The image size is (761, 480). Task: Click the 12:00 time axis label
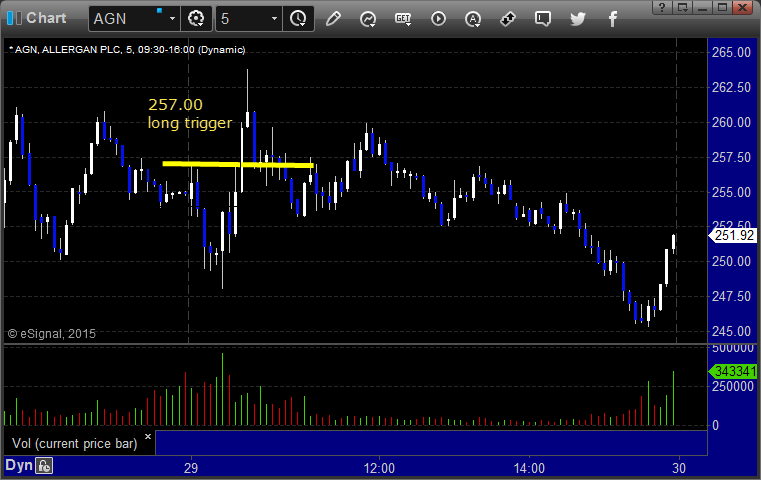(x=379, y=468)
